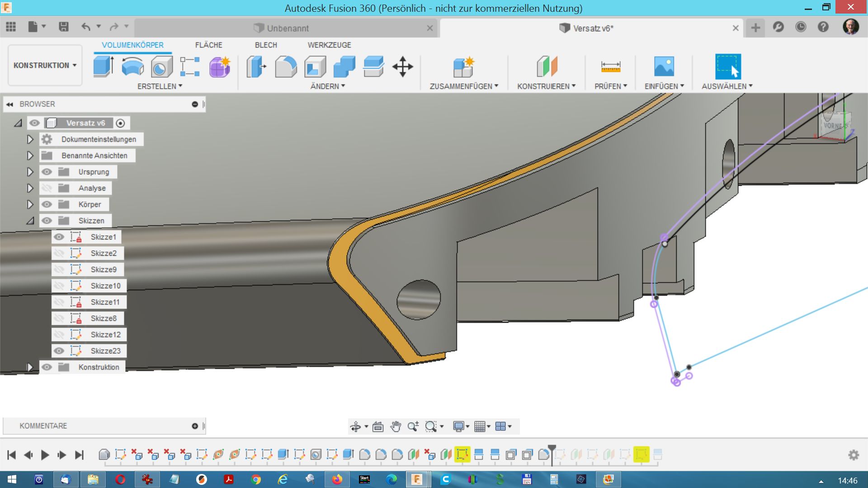This screenshot has width=868, height=488.
Task: Click the VORNE view cube
Action: (834, 126)
